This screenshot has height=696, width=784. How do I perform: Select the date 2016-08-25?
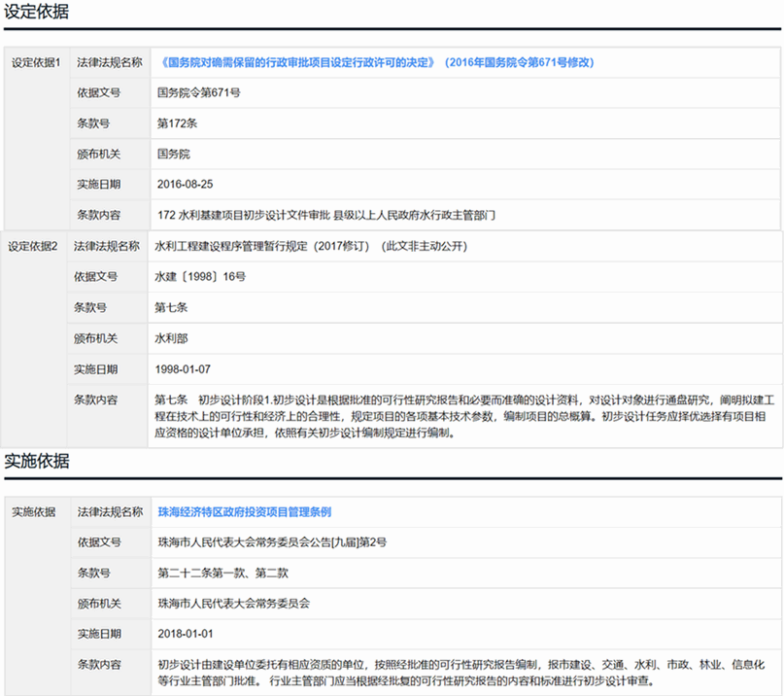pyautogui.click(x=185, y=184)
